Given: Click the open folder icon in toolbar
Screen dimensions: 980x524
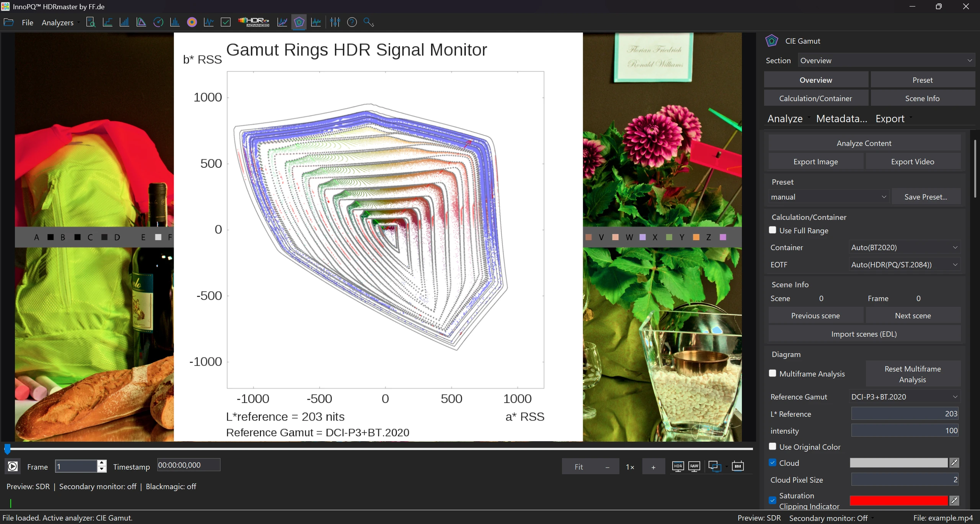Looking at the screenshot, I should click(8, 22).
